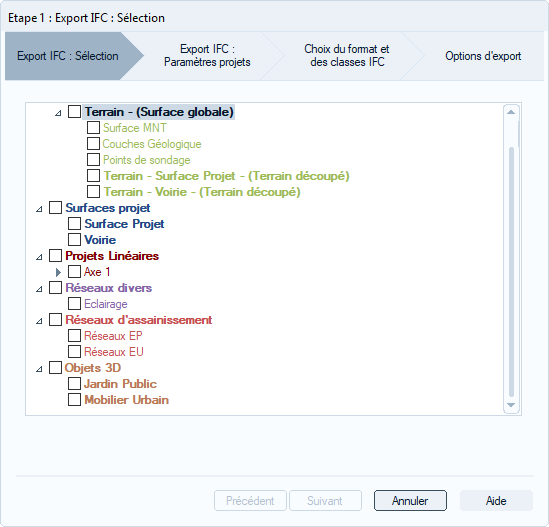The image size is (549, 527).
Task: Open the Options d'export step
Action: tap(483, 56)
